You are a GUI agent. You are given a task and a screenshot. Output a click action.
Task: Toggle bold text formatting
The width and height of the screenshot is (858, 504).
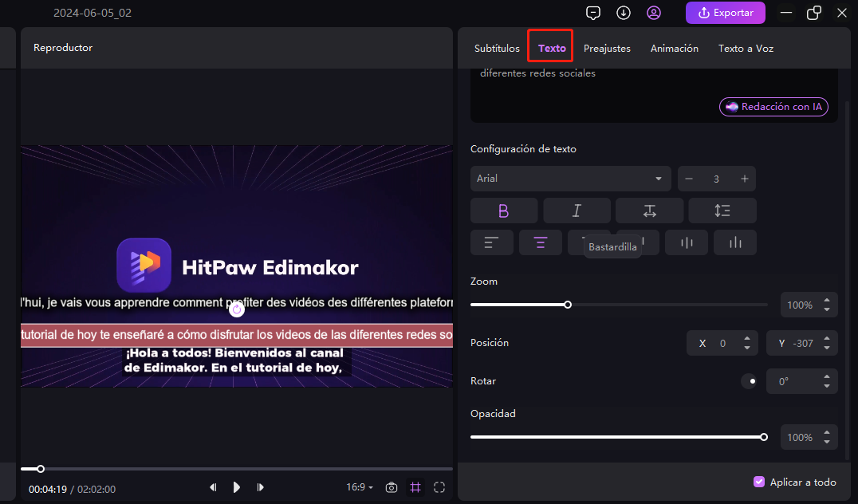pos(503,211)
